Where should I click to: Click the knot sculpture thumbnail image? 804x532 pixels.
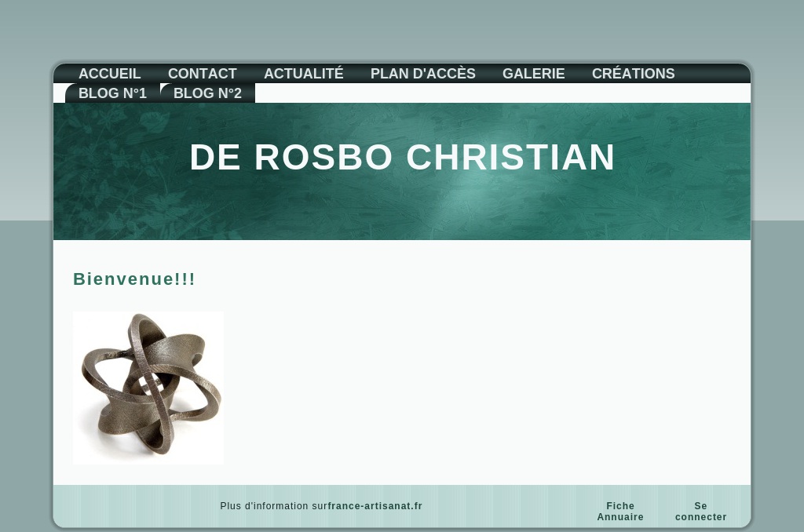(148, 388)
